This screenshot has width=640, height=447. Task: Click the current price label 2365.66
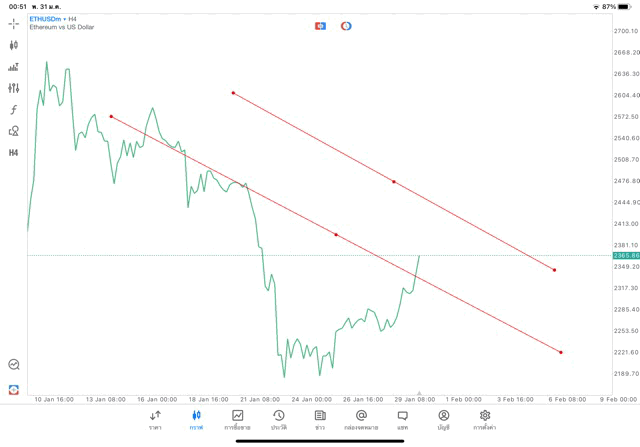click(626, 256)
